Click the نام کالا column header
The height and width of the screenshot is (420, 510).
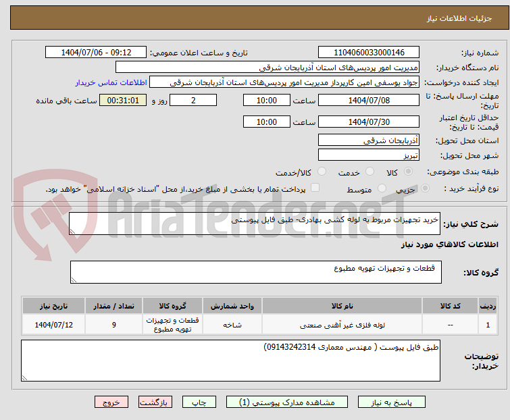[x=342, y=306]
